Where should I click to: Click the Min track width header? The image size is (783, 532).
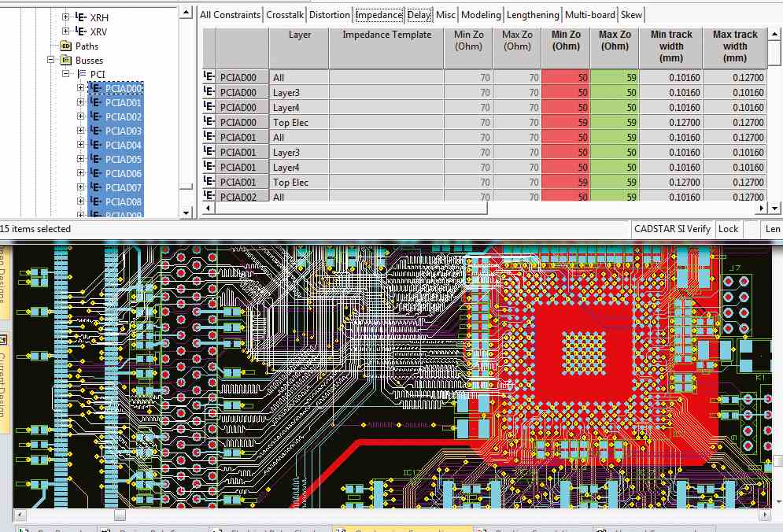click(x=671, y=48)
